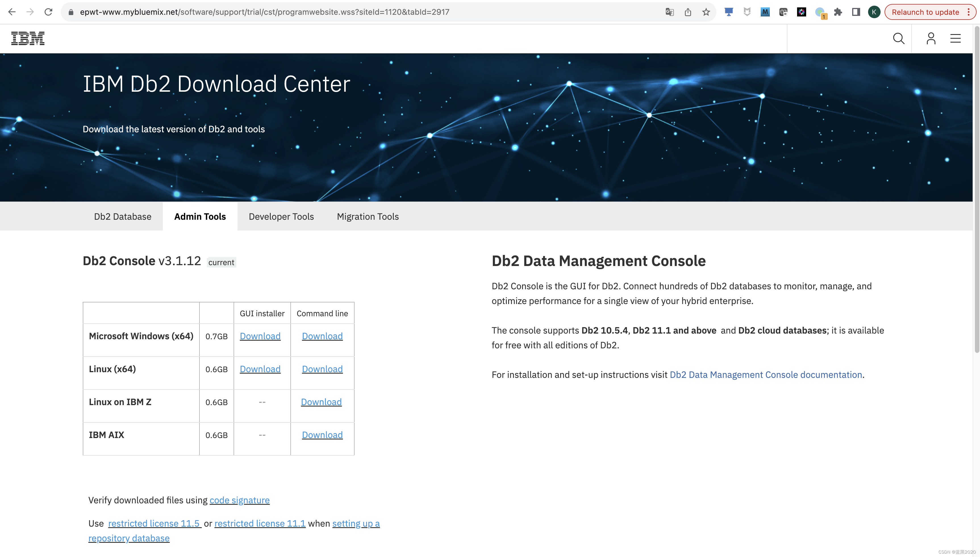This screenshot has height=557, width=980.
Task: Open restricted license 11.1 link
Action: (x=260, y=523)
